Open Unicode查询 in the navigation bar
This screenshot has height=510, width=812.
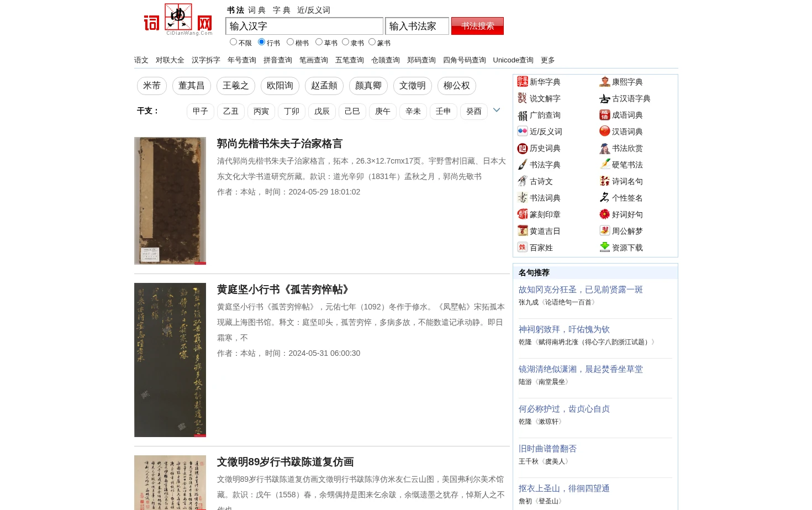[x=513, y=60]
